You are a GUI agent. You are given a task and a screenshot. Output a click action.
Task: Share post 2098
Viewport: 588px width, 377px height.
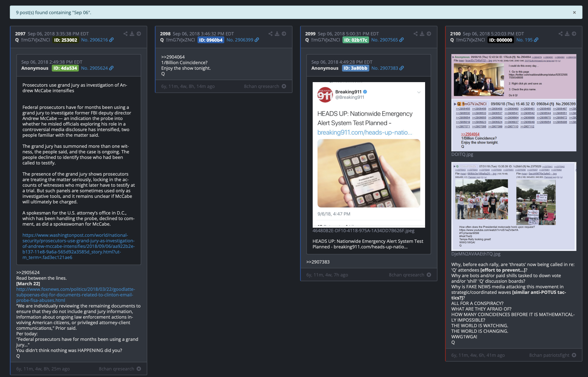270,34
